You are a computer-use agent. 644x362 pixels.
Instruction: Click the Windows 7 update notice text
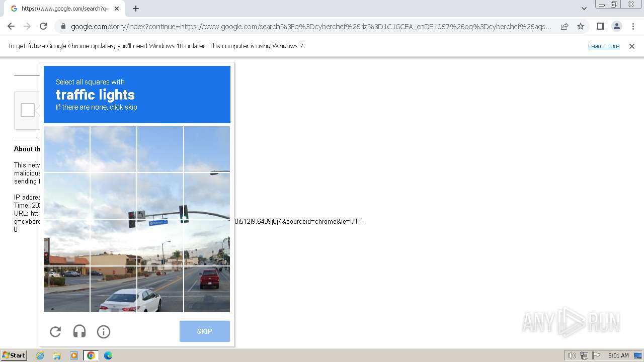click(x=156, y=46)
